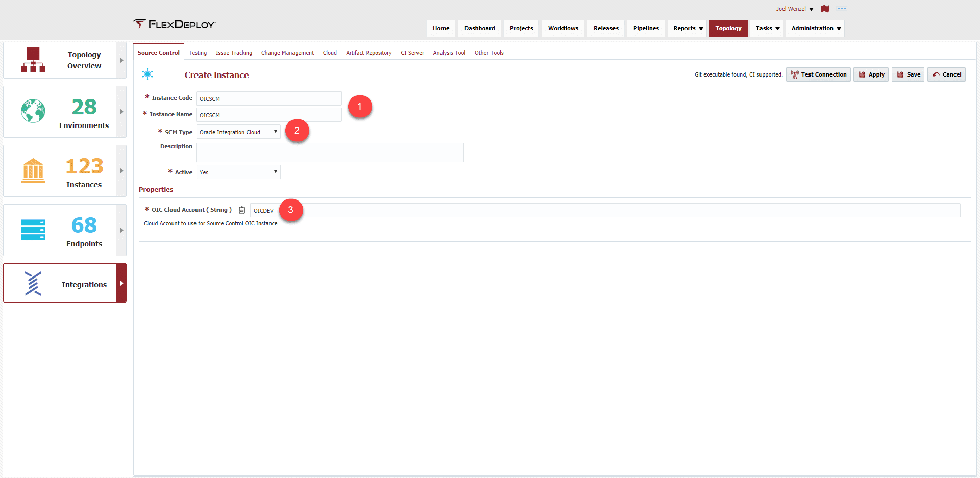Select the Source Control tab
Viewport: 980px width, 478px height.
tap(159, 53)
